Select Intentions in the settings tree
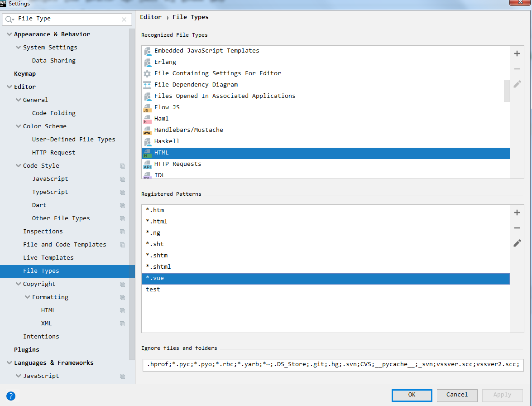 [x=41, y=336]
